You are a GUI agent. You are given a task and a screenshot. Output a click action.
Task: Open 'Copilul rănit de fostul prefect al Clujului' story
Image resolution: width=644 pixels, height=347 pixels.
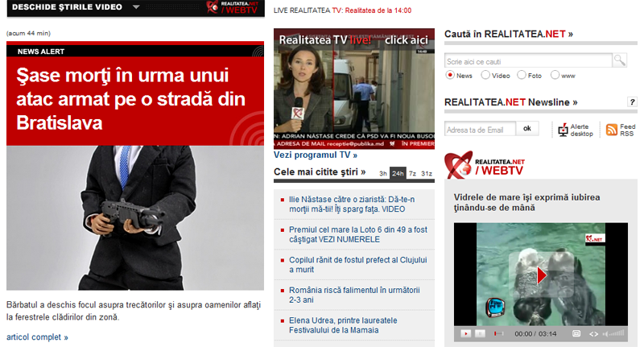click(x=357, y=265)
